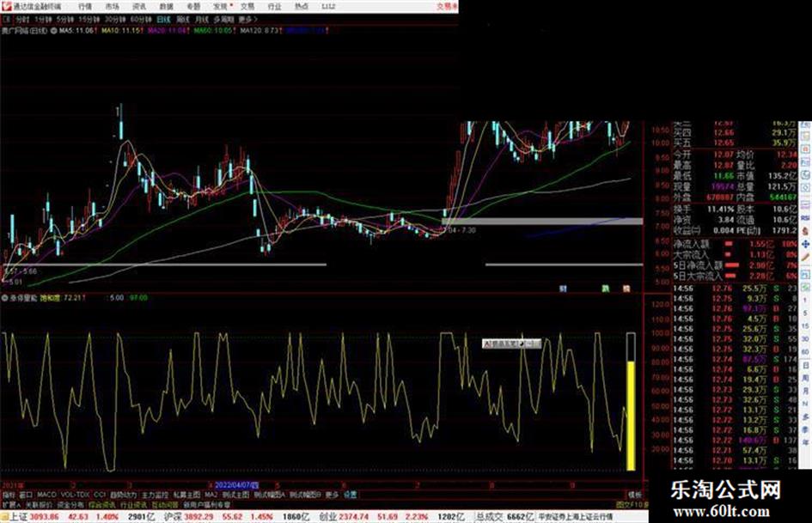
Task: Open the 热点 menu
Action: pyautogui.click(x=302, y=7)
